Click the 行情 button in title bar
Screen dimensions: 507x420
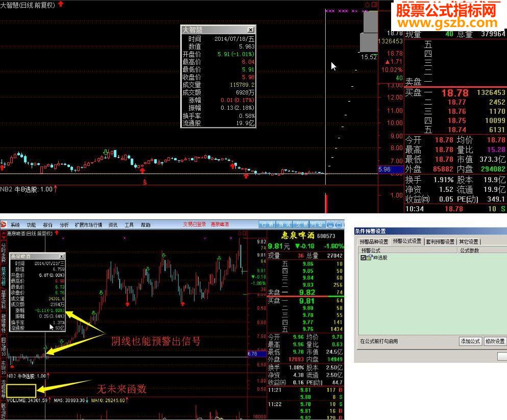point(267,225)
